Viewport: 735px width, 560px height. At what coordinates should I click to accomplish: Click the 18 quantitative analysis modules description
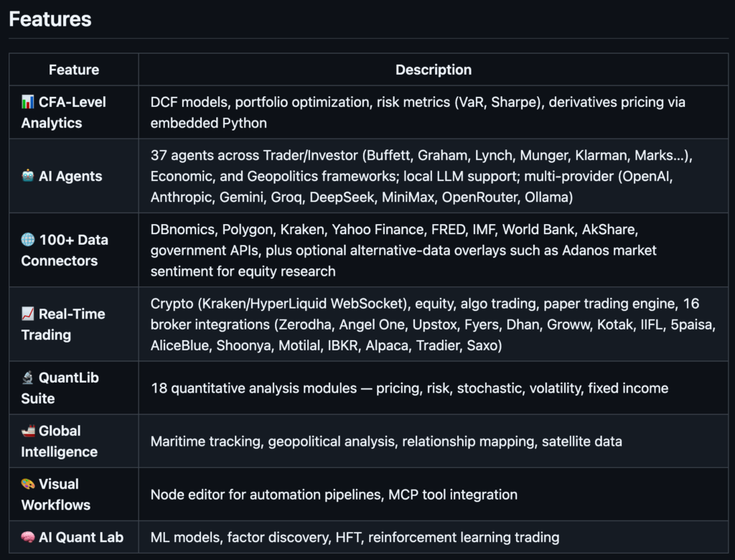pos(409,388)
